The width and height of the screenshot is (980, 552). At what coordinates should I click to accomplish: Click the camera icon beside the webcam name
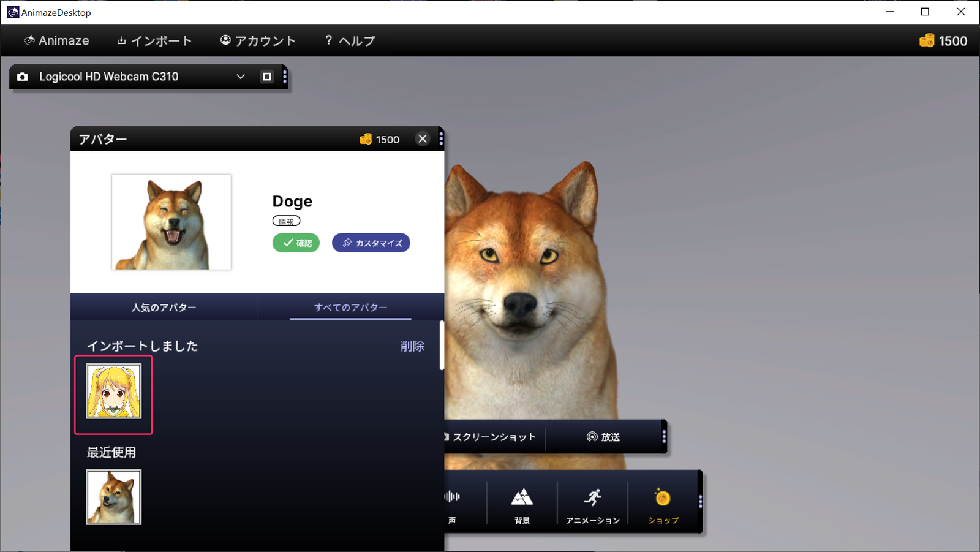point(23,77)
